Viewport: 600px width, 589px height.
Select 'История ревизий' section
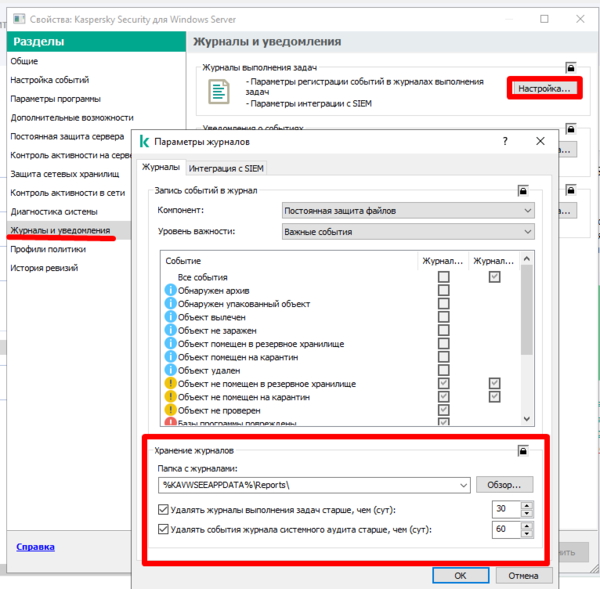[x=44, y=268]
